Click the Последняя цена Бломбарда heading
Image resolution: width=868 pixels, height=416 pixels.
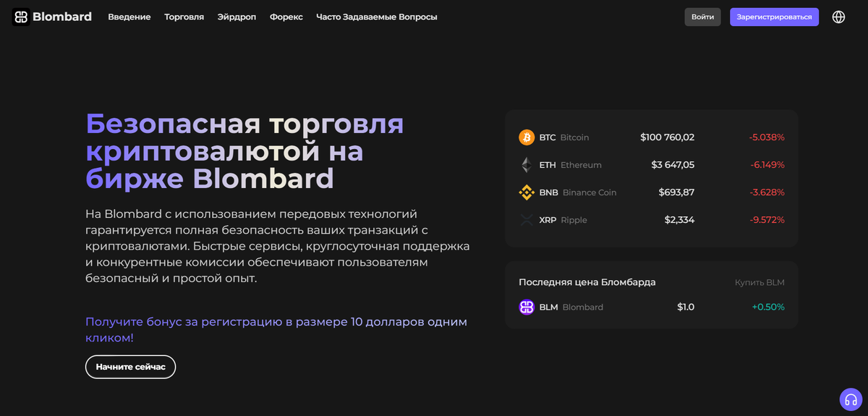(587, 282)
